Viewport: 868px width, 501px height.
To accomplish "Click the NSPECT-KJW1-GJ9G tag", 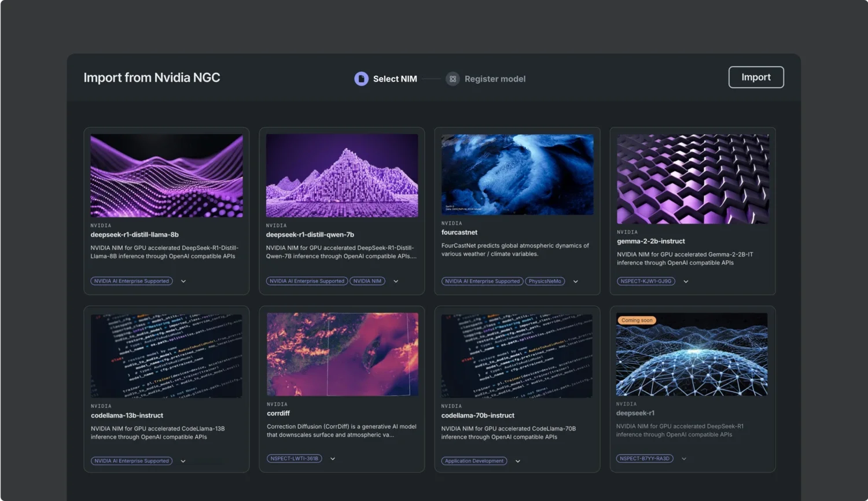I will (646, 281).
